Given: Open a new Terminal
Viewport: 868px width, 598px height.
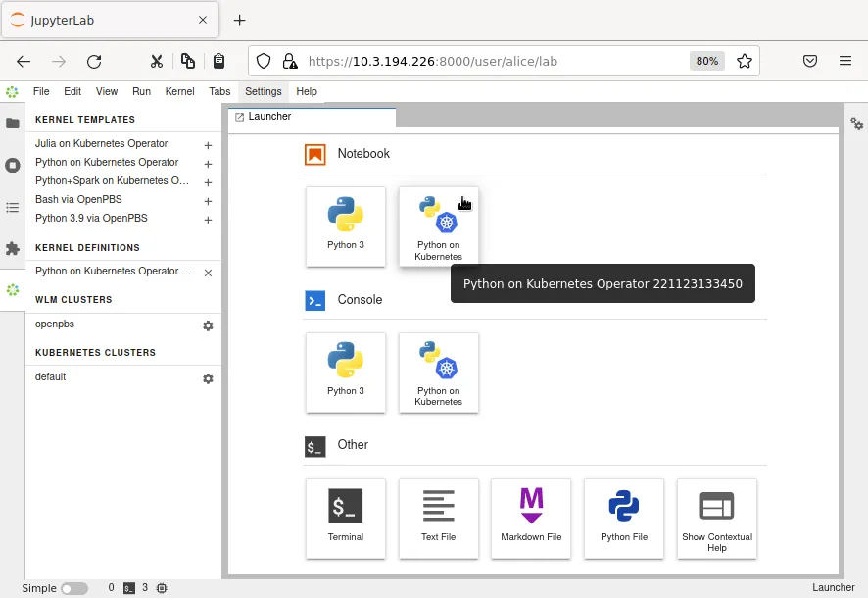Looking at the screenshot, I should [x=346, y=519].
